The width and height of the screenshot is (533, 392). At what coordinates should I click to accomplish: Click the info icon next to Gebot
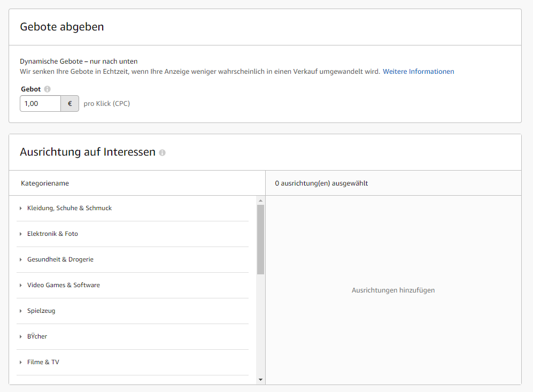point(47,89)
